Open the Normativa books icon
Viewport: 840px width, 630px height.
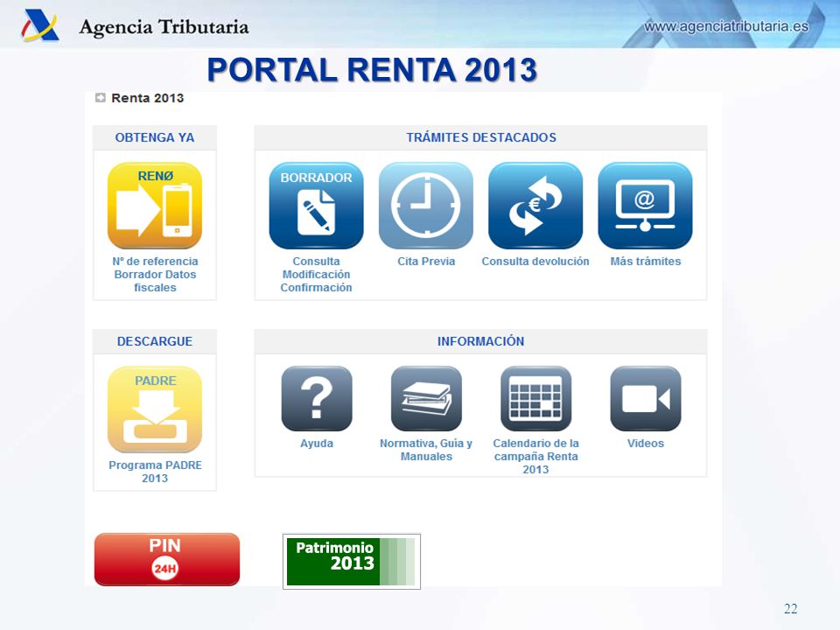click(x=426, y=399)
